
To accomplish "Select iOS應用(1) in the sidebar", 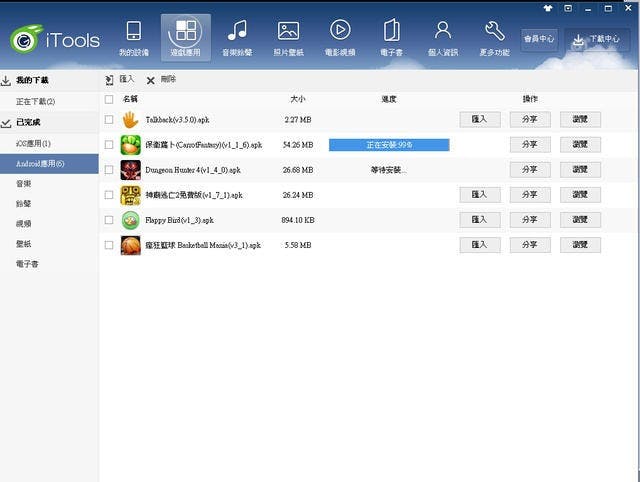I will [33, 143].
